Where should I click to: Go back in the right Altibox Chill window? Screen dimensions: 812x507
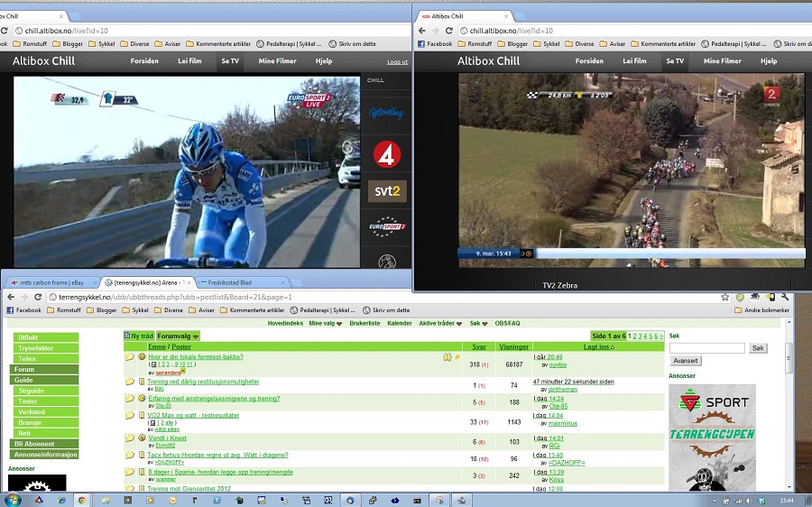[x=422, y=31]
